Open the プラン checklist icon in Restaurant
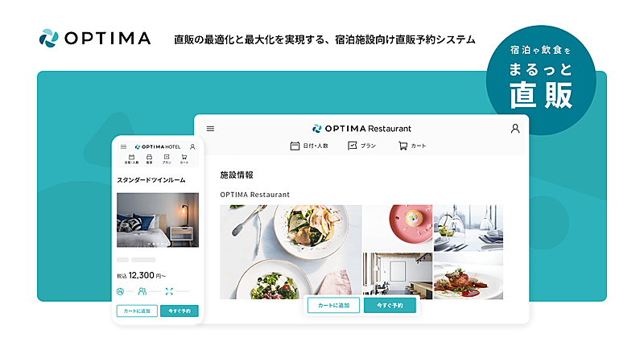 click(353, 146)
